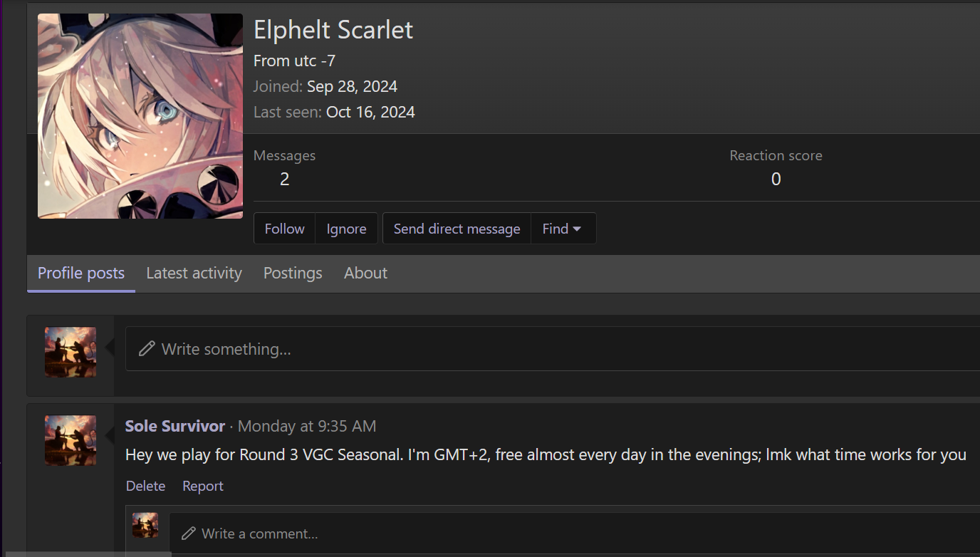This screenshot has height=557, width=980.
Task: Focus the Write a comment field
Action: pyautogui.click(x=574, y=533)
